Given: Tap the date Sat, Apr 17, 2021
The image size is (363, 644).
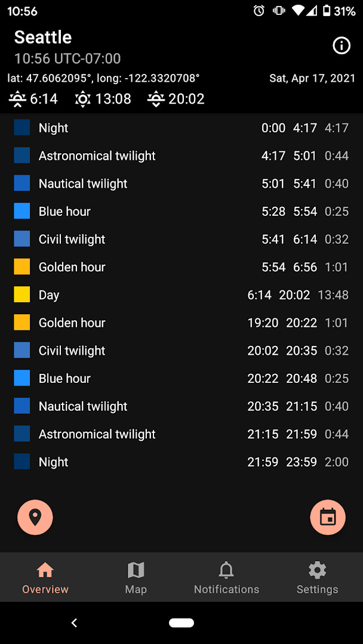Looking at the screenshot, I should (x=312, y=79).
